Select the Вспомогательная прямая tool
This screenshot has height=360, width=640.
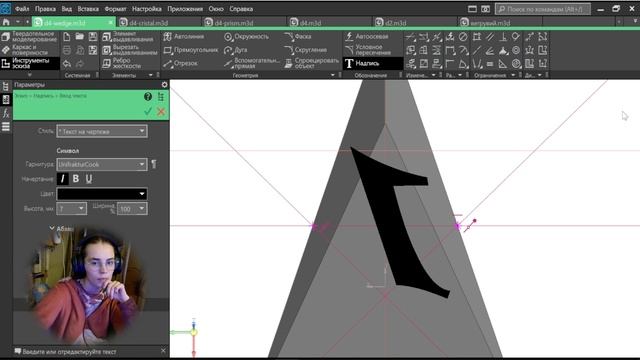(x=251, y=63)
